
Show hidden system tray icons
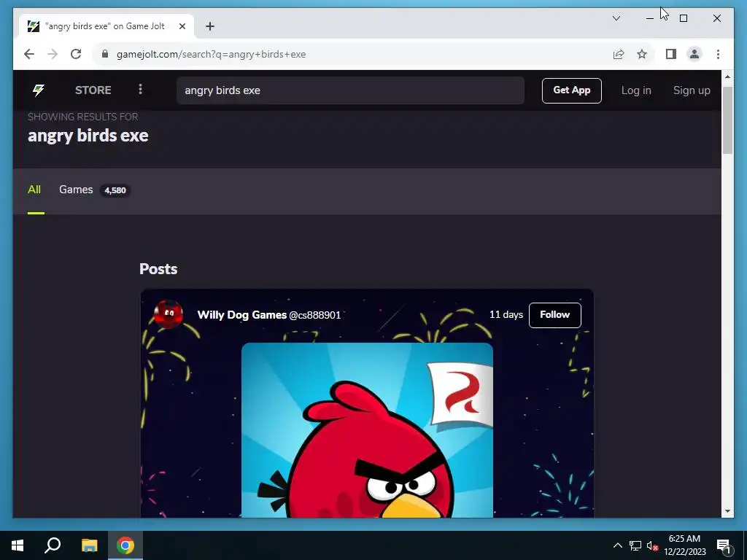pyautogui.click(x=617, y=545)
